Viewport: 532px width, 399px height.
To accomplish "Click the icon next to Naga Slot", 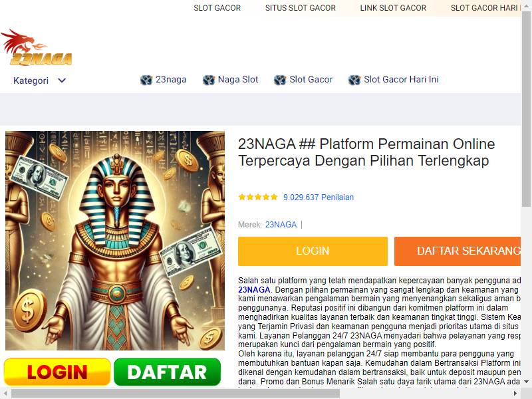I will (x=209, y=80).
